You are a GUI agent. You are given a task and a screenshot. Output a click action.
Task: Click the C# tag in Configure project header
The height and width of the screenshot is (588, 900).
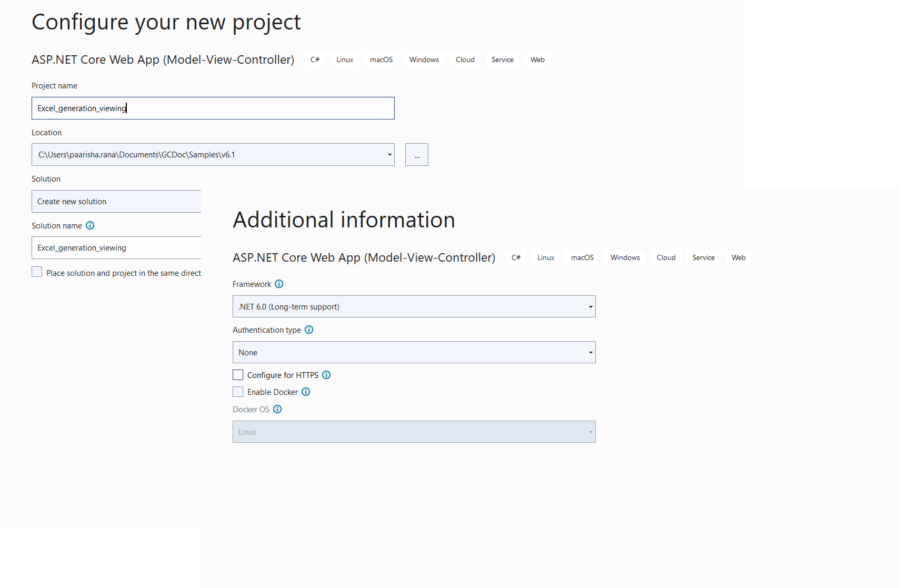(x=315, y=60)
